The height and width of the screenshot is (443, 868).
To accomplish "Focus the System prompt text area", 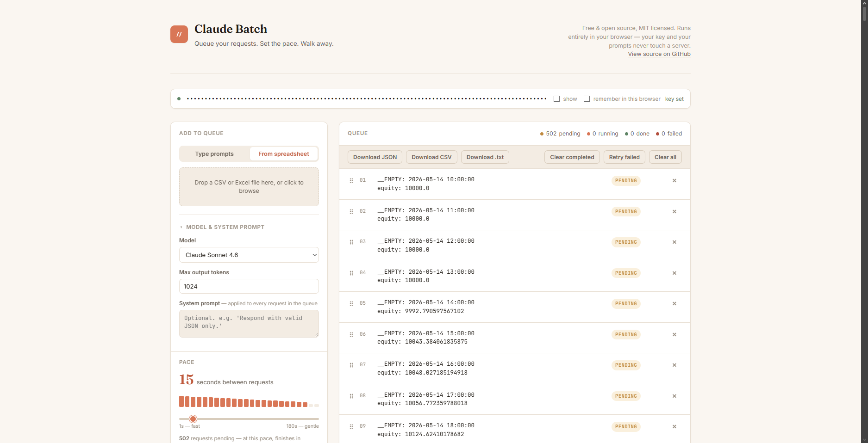I will [249, 324].
